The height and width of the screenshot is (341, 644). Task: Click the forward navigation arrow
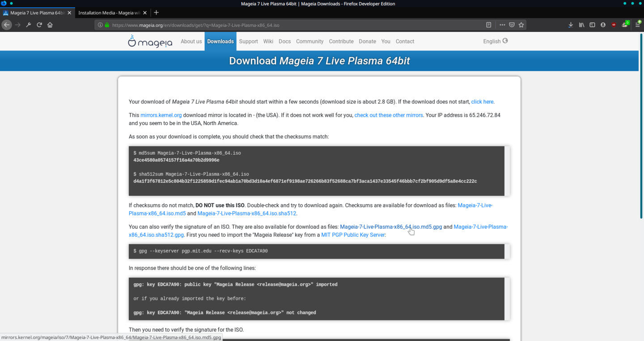[x=18, y=25]
